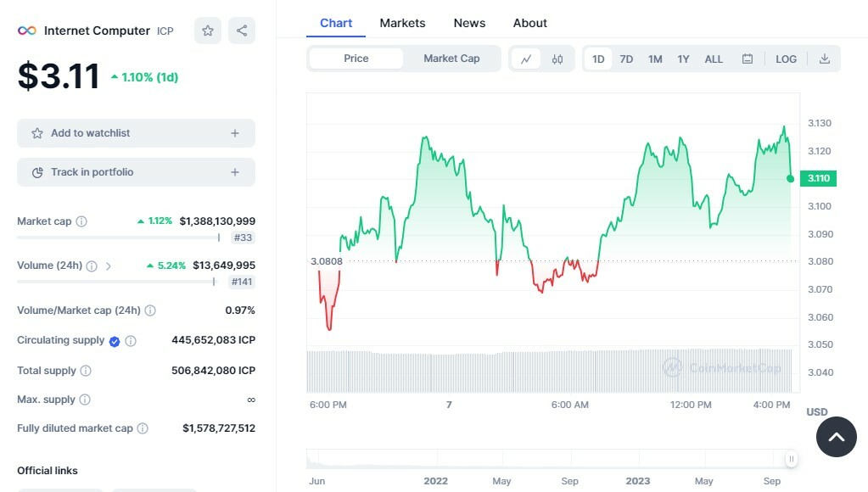This screenshot has width=868, height=492.
Task: Click the scroll-to-top arrow button
Action: coord(836,437)
